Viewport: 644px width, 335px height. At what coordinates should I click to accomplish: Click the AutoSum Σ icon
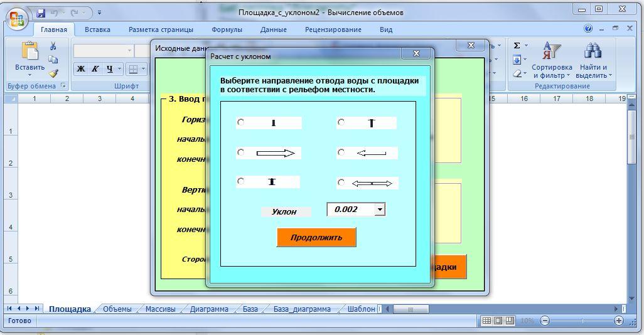tap(517, 46)
